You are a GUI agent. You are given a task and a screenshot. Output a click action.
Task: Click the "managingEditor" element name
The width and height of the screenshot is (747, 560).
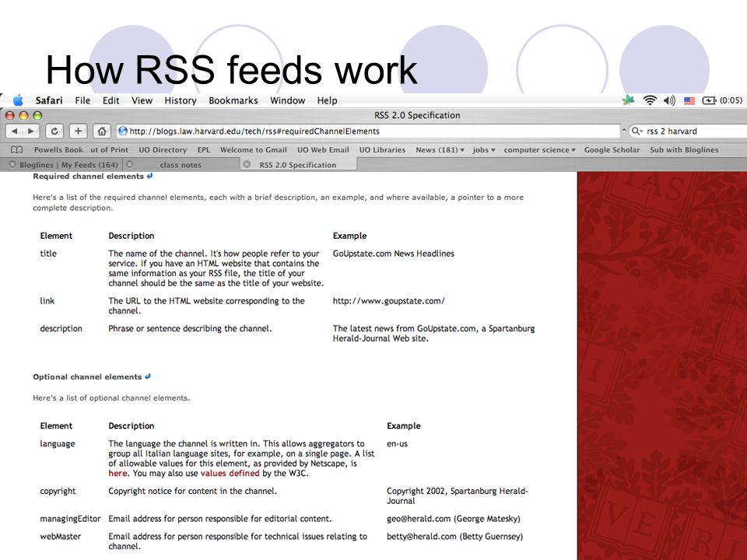click(71, 519)
